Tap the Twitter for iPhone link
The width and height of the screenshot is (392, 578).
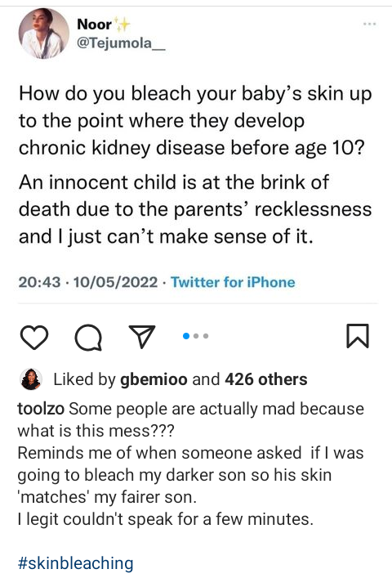[233, 282]
